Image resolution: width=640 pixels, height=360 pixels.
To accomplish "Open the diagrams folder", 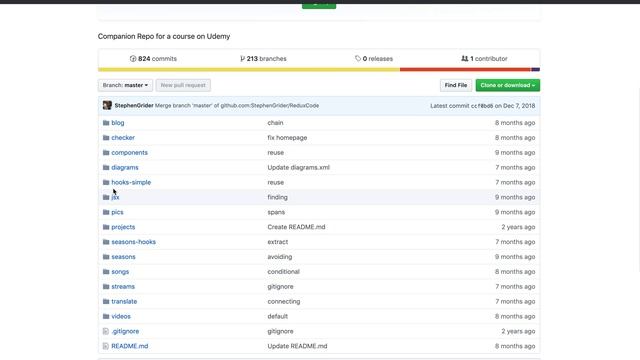I will click(x=125, y=167).
